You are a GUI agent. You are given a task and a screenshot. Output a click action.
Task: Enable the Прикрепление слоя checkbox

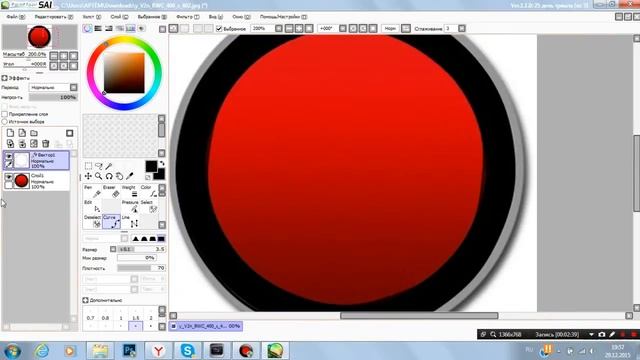(5, 114)
